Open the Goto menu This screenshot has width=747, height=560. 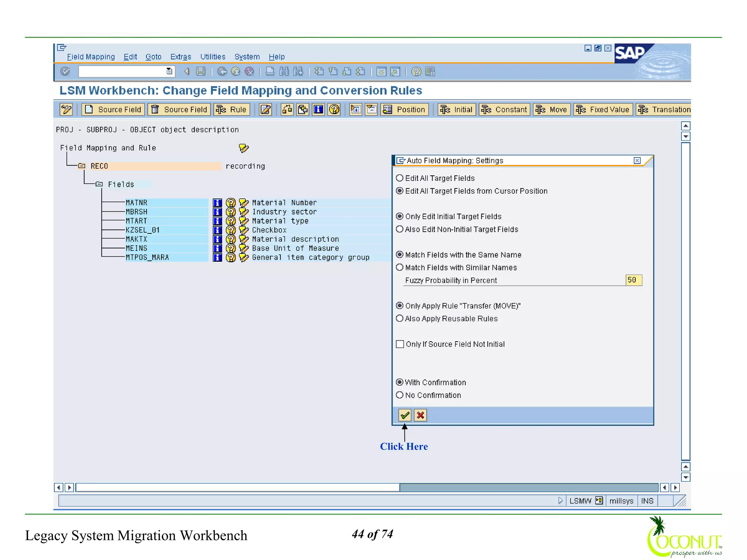153,57
